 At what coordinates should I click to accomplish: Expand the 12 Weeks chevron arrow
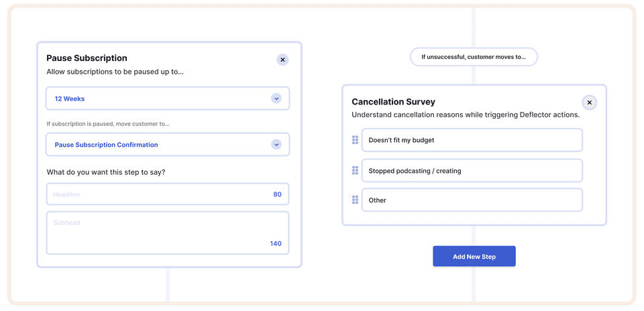(276, 99)
